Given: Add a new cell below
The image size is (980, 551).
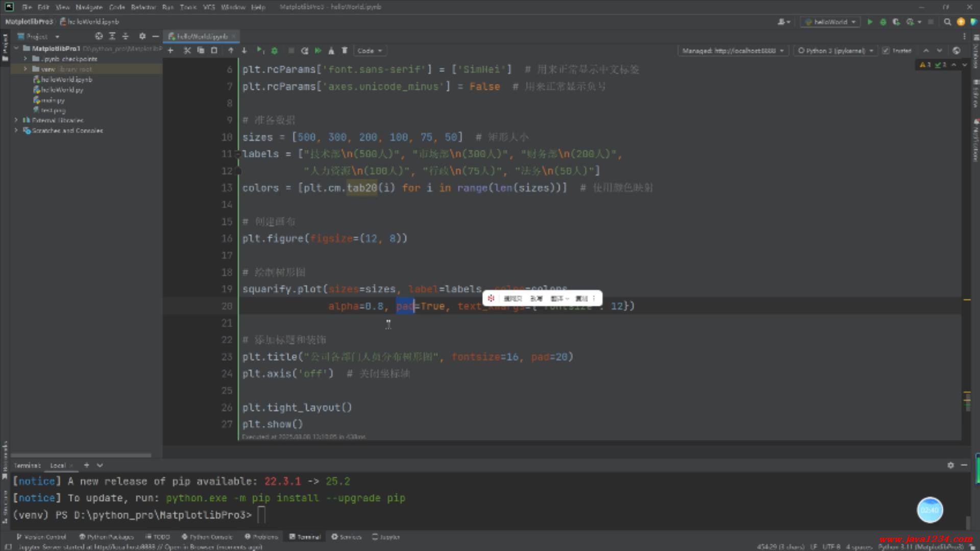Looking at the screenshot, I should point(170,51).
